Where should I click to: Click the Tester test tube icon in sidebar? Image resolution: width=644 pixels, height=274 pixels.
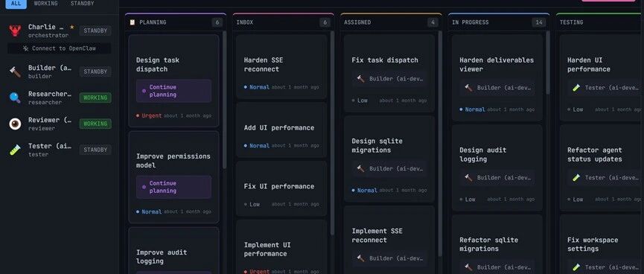pyautogui.click(x=15, y=150)
